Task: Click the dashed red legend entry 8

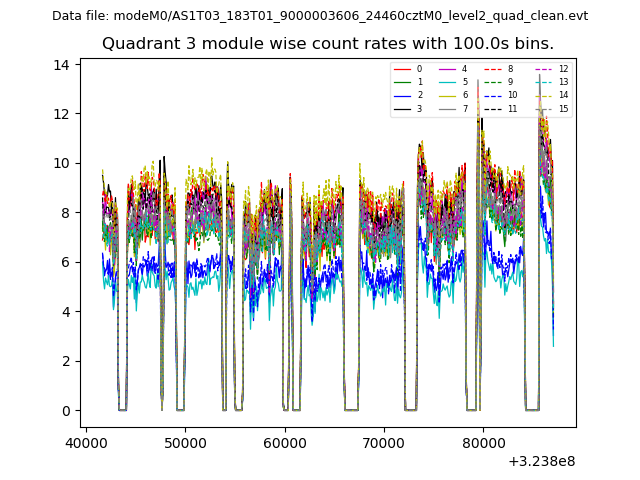Action: (494, 69)
